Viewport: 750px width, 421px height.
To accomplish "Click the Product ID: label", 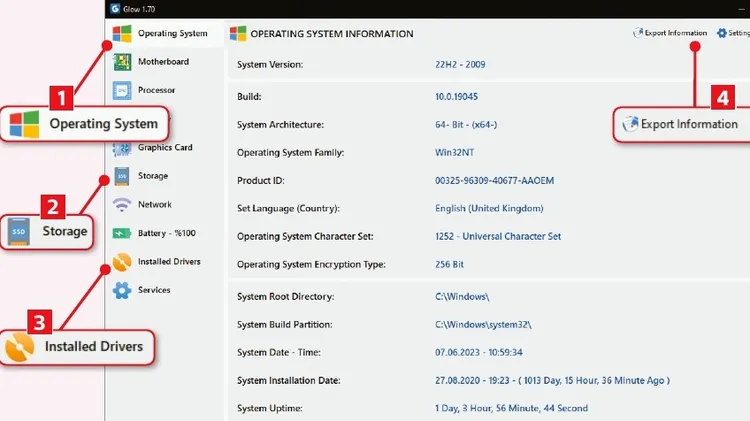I will (261, 180).
